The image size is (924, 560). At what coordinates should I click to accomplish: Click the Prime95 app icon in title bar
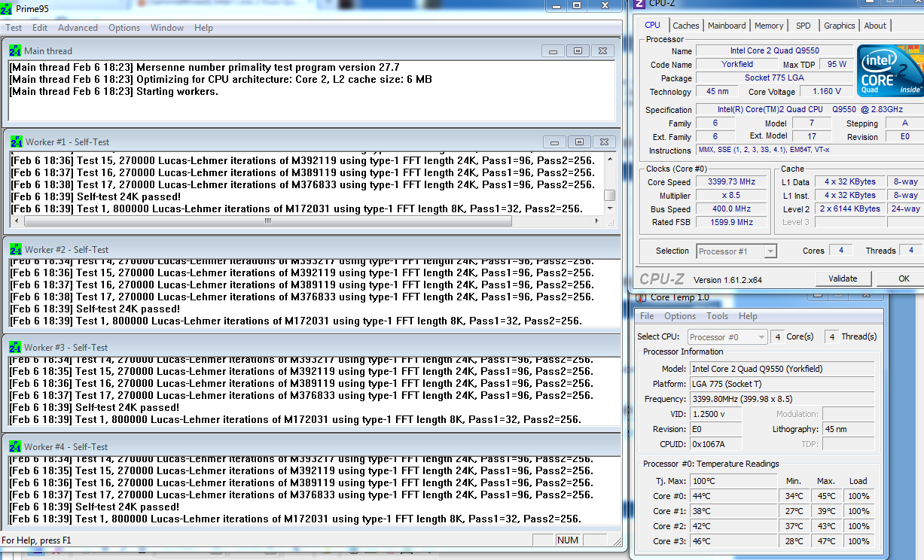click(x=8, y=8)
